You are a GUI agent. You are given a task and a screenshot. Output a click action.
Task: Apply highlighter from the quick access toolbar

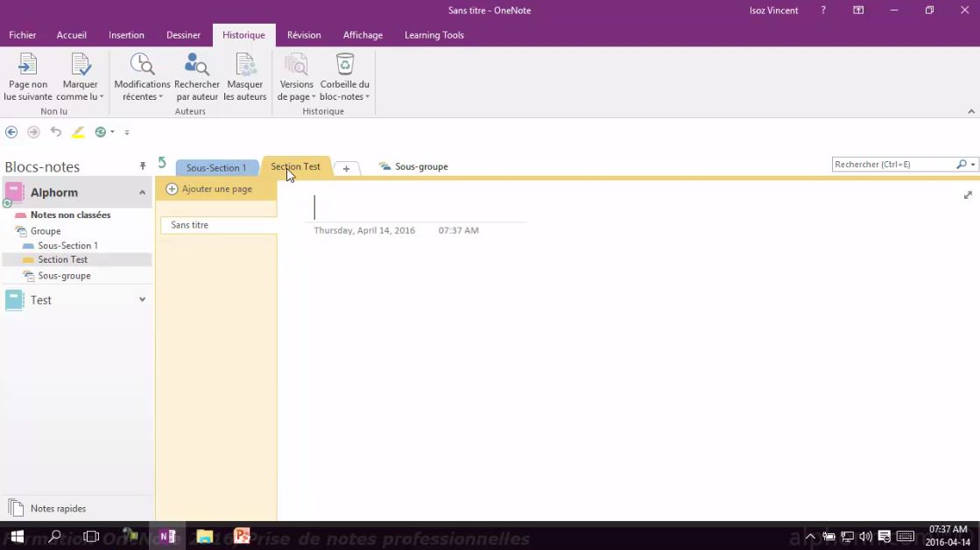[77, 131]
